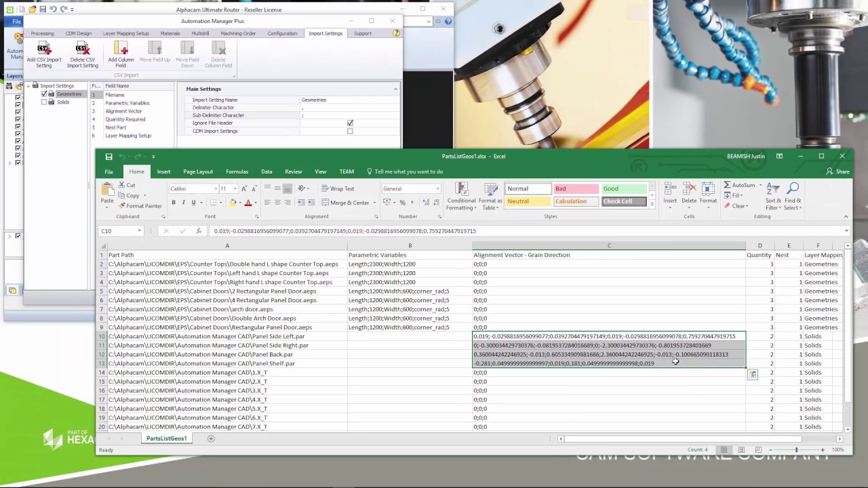Select the Format Painter brush
The image size is (868, 488).
tap(121, 206)
